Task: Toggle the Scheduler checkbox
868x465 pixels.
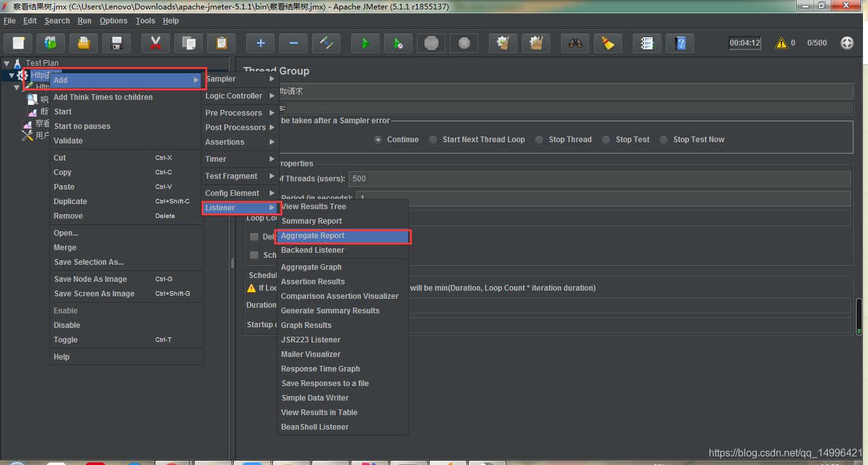Action: (254, 255)
